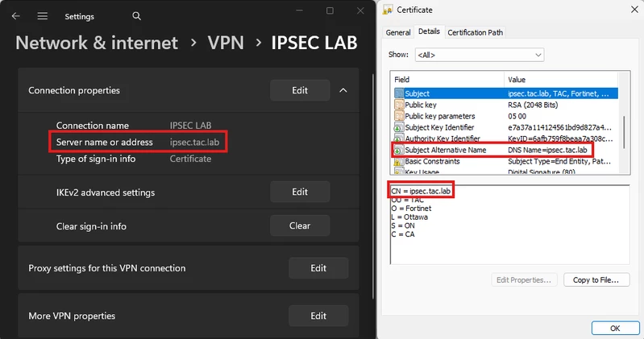644x339 pixels.
Task: Click the Network & internet breadcrumb
Action: point(97,43)
